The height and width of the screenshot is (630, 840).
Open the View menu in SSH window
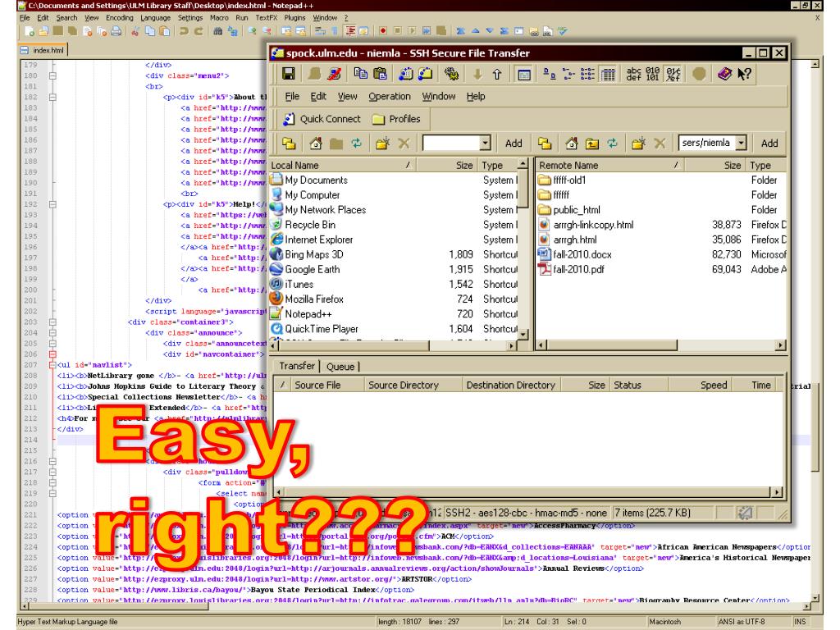[x=347, y=97]
